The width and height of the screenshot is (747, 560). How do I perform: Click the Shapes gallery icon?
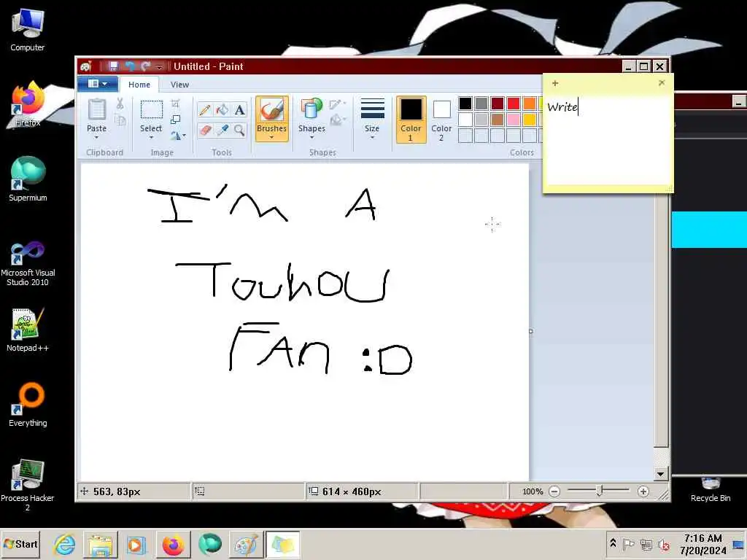click(311, 109)
